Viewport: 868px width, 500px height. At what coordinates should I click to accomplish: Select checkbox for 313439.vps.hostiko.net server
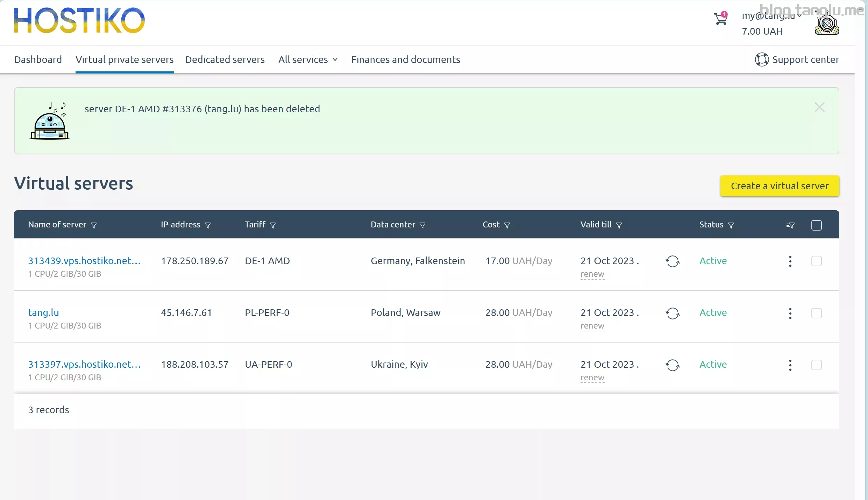(817, 261)
